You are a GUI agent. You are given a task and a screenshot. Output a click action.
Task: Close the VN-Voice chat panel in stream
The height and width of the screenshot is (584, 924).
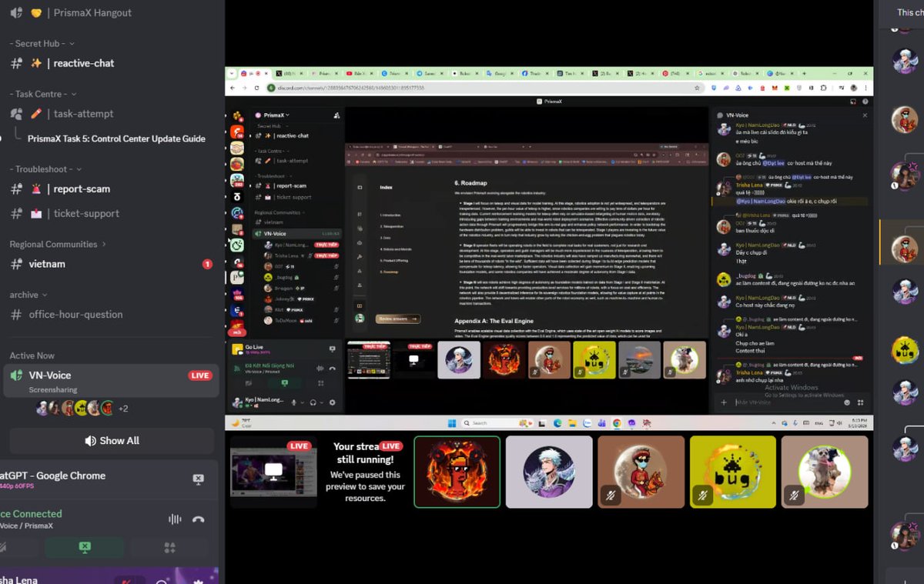[865, 115]
